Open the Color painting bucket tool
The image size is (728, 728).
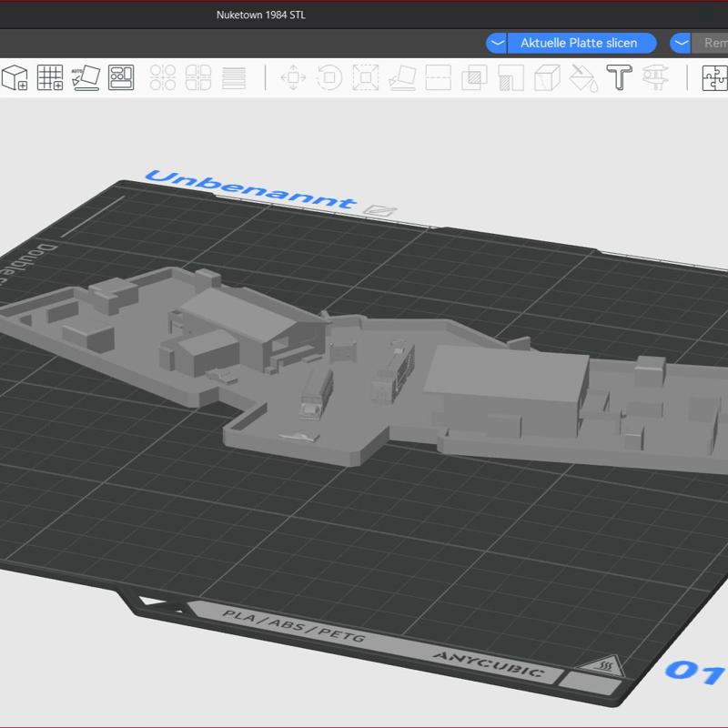click(x=582, y=78)
